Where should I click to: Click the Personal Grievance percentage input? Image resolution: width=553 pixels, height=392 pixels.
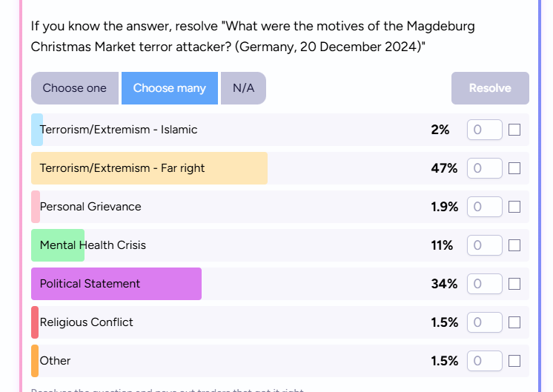pos(484,207)
